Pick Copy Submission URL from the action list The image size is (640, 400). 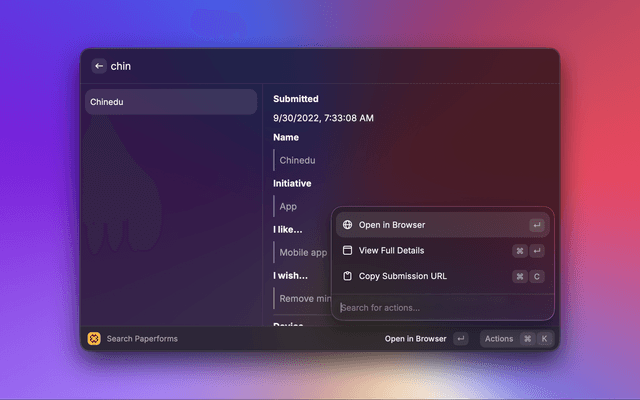pos(402,276)
